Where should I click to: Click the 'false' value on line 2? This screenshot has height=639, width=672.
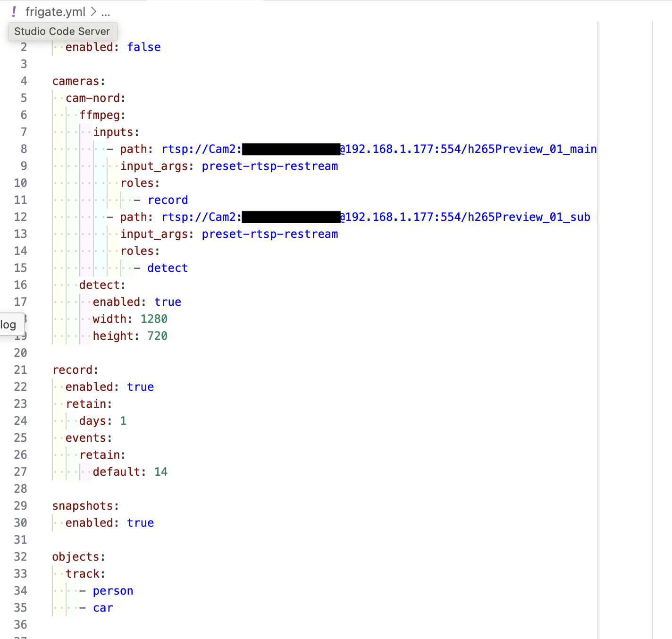point(144,47)
